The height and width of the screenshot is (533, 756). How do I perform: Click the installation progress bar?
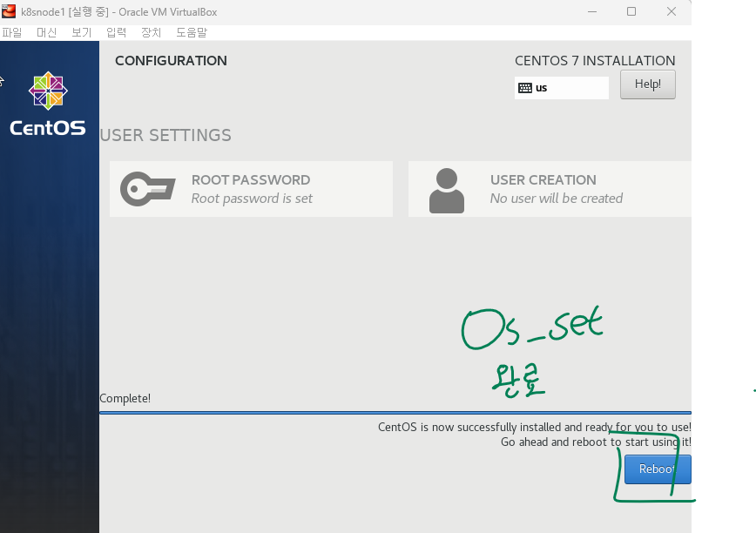395,413
